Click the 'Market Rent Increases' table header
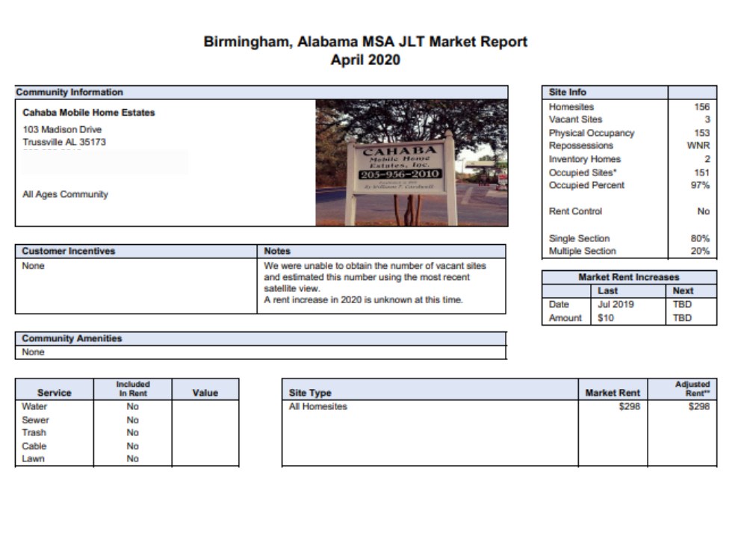747x560 pixels. pyautogui.click(x=629, y=277)
